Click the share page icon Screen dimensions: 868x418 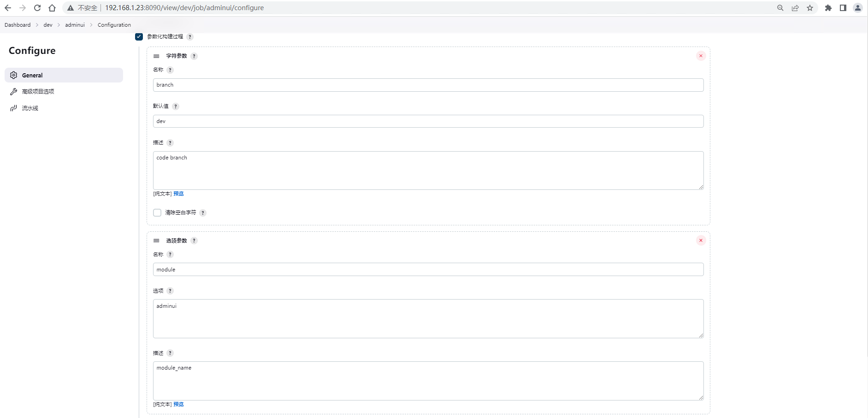point(795,8)
